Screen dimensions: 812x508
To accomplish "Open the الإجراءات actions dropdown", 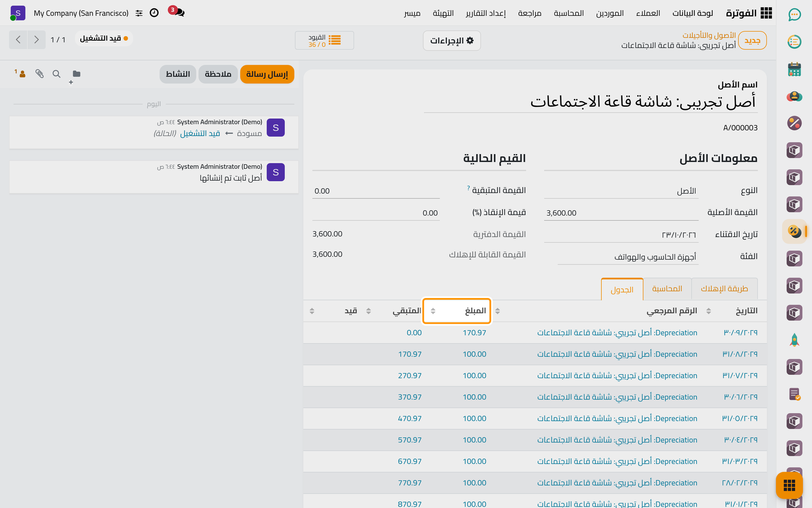I will pos(452,41).
